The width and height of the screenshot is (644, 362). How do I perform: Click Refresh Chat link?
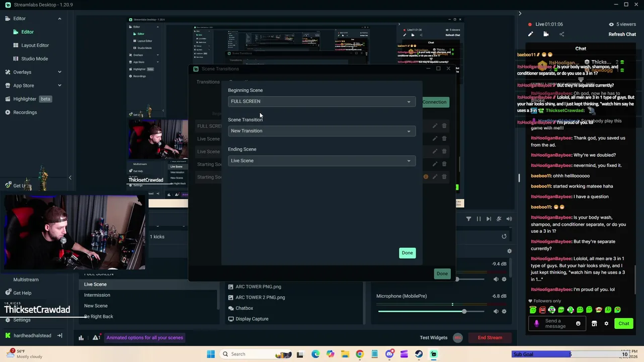pos(622,34)
